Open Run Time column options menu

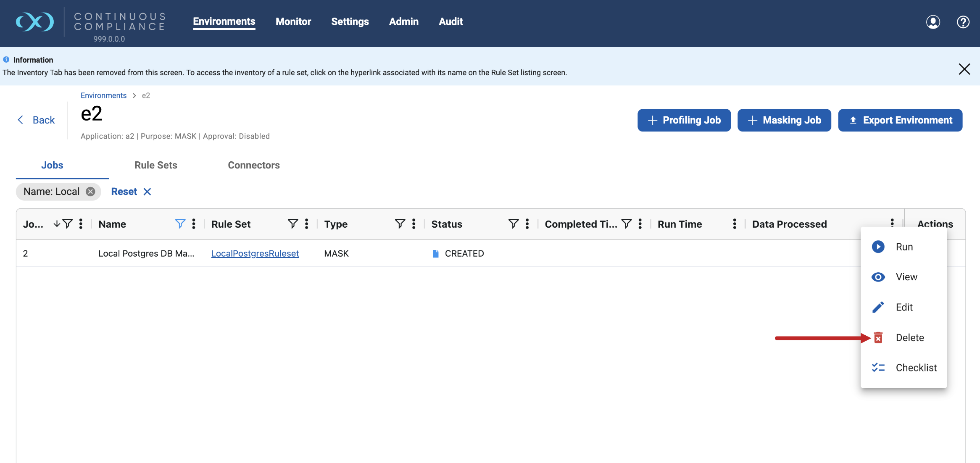735,224
